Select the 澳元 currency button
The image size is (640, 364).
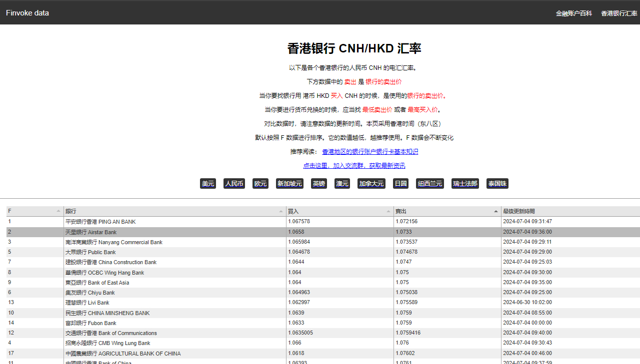point(342,184)
